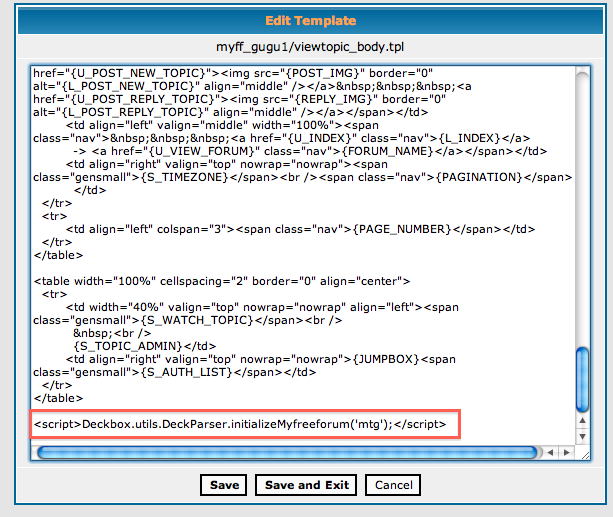Cancel the template edit

pyautogui.click(x=393, y=485)
